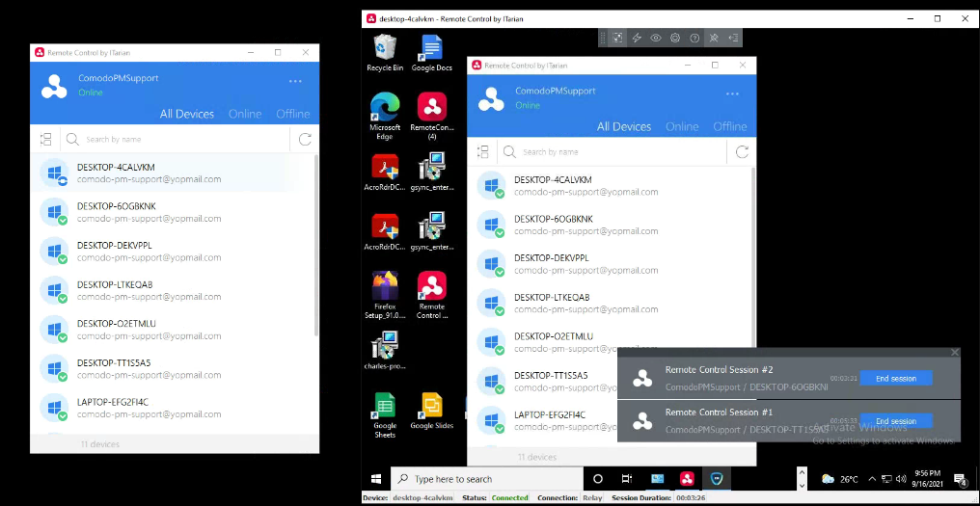The image size is (980, 506).
Task: Select LAPTOP-EFG2FI4C in the left window list
Action: (172, 408)
